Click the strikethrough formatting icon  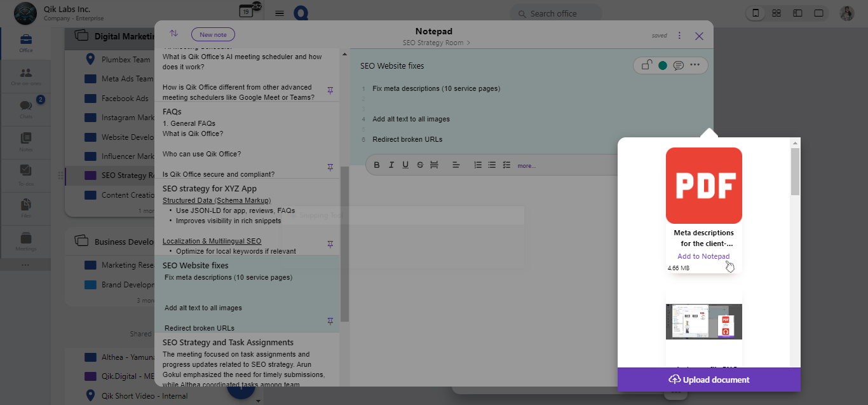pos(419,165)
